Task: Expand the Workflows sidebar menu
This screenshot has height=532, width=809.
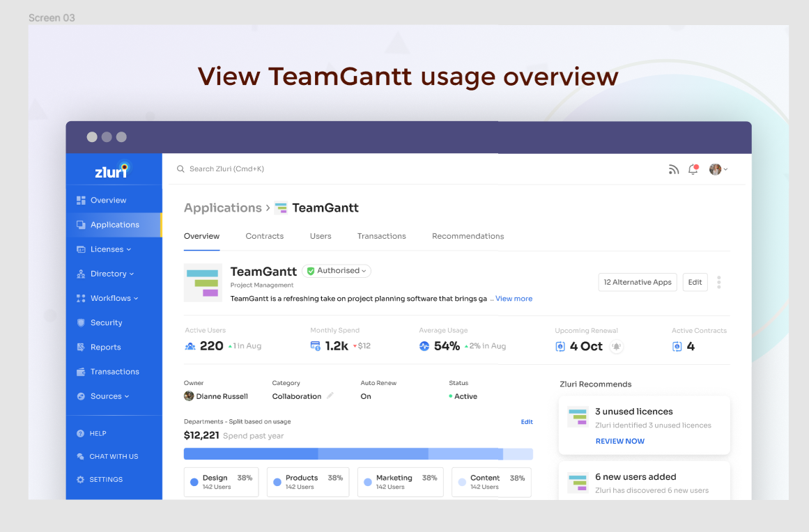Action: click(x=114, y=298)
